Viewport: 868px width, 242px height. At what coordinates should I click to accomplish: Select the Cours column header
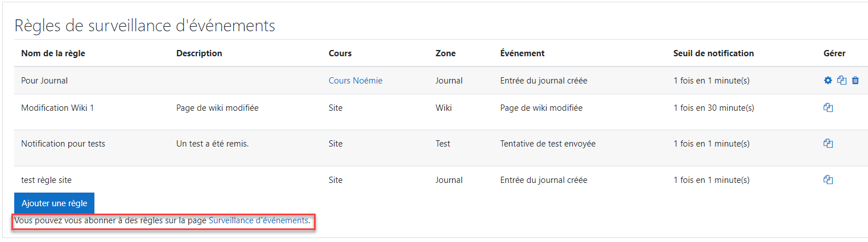[340, 53]
